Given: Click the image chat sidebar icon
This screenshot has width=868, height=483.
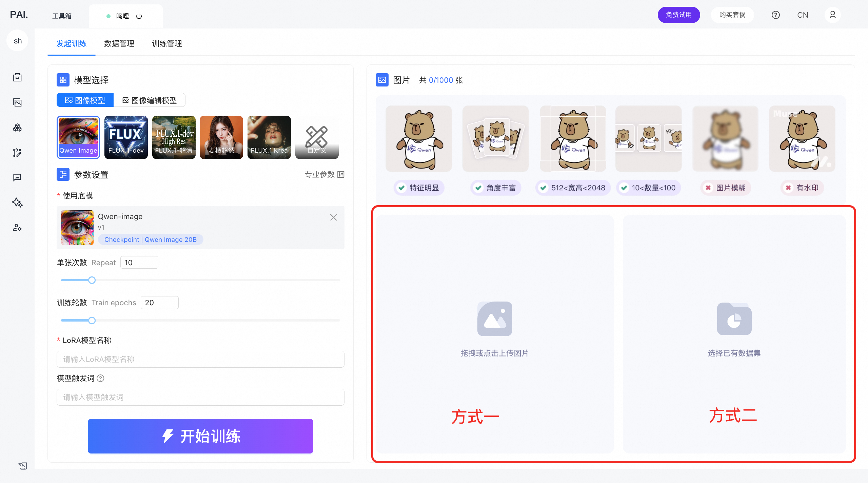Looking at the screenshot, I should pyautogui.click(x=17, y=177).
